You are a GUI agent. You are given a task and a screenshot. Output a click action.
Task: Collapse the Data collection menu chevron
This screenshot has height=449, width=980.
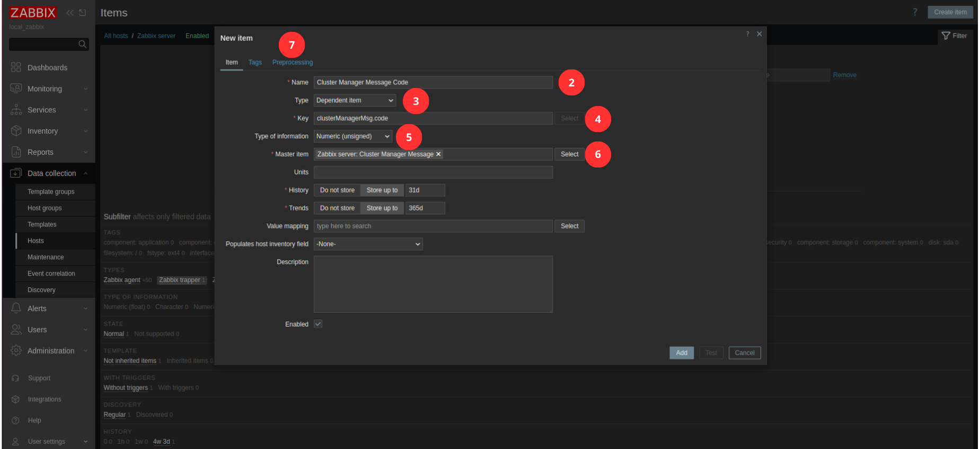tap(85, 173)
